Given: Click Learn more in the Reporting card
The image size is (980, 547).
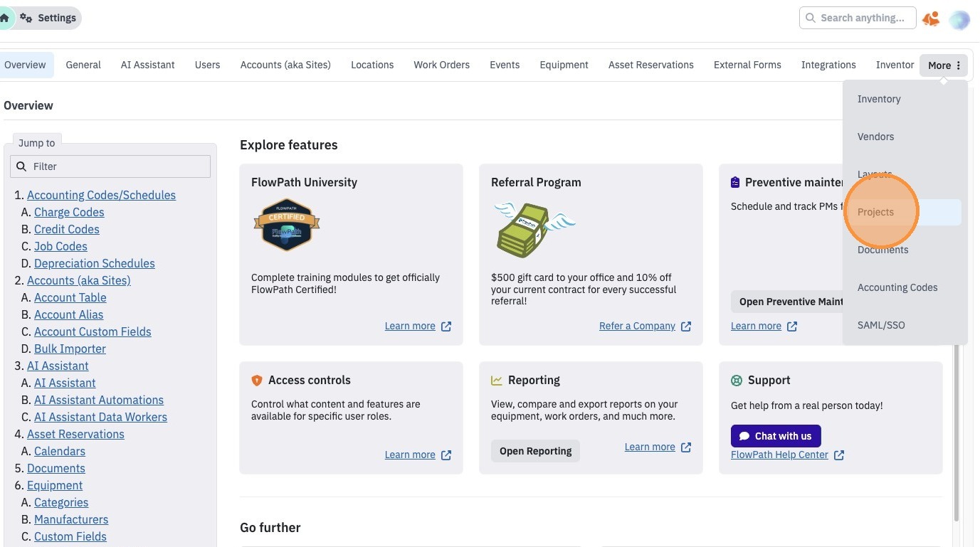Looking at the screenshot, I should (650, 447).
